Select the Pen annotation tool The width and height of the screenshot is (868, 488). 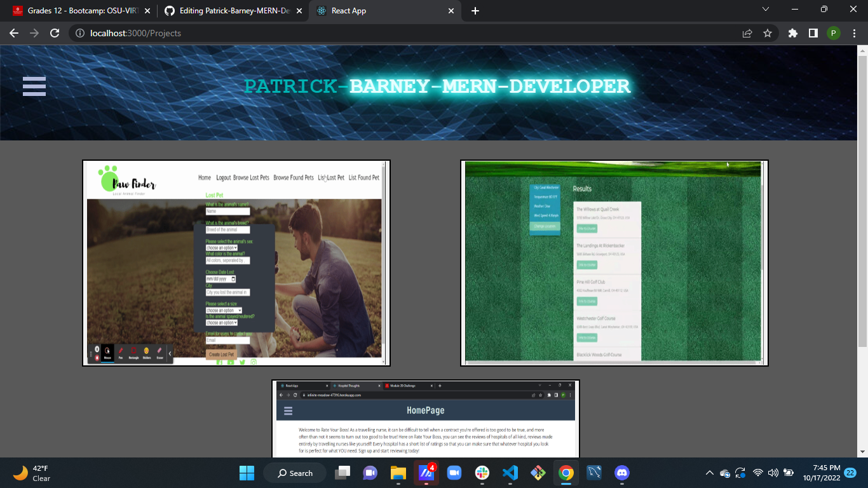tap(121, 352)
